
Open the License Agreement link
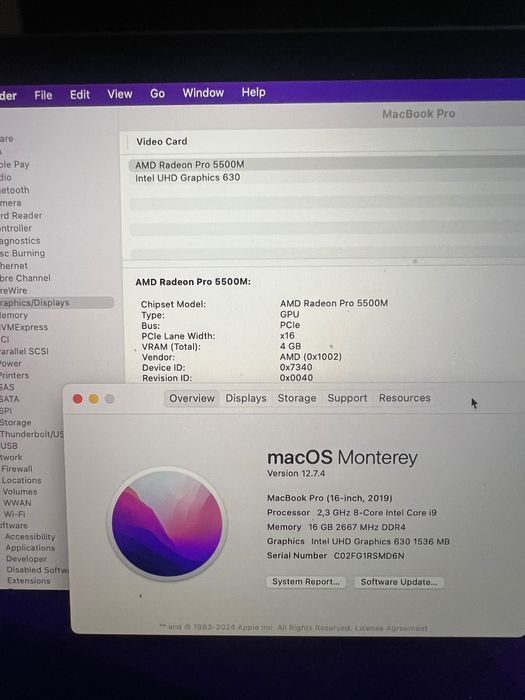(x=391, y=628)
